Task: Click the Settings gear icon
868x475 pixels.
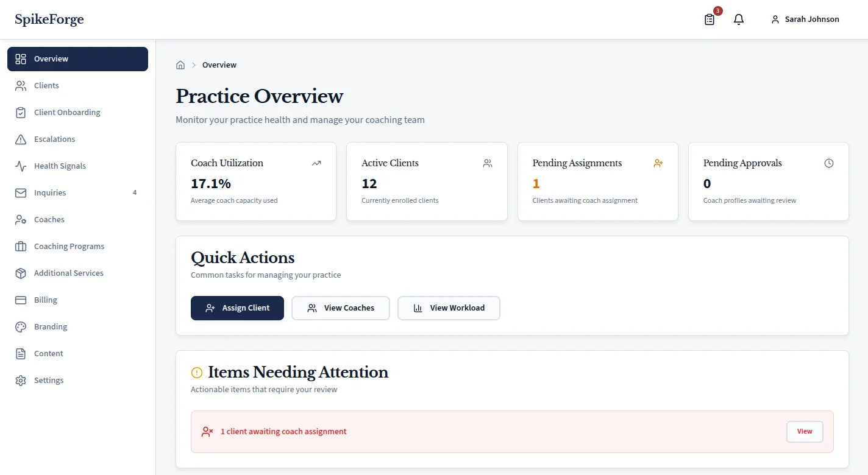Action: tap(21, 381)
